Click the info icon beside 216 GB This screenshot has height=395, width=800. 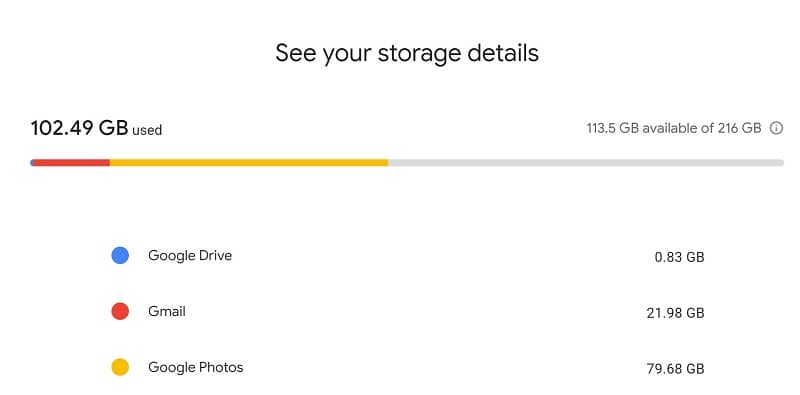[776, 128]
